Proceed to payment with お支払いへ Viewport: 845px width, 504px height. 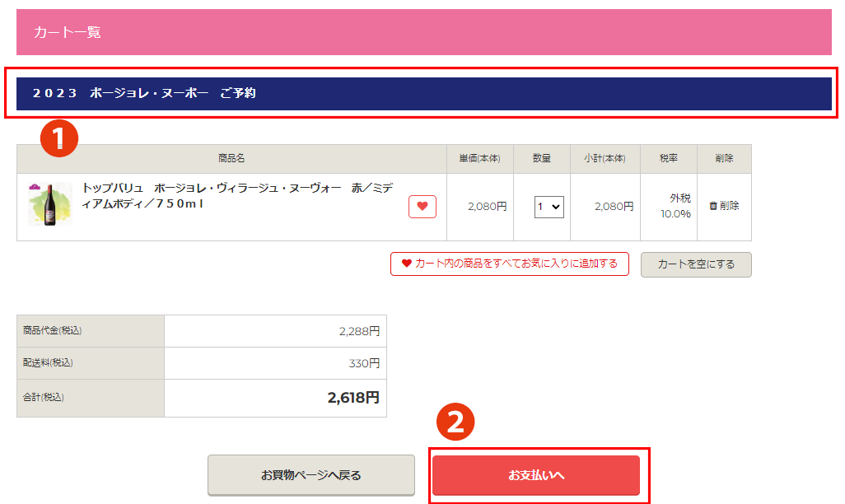point(535,475)
